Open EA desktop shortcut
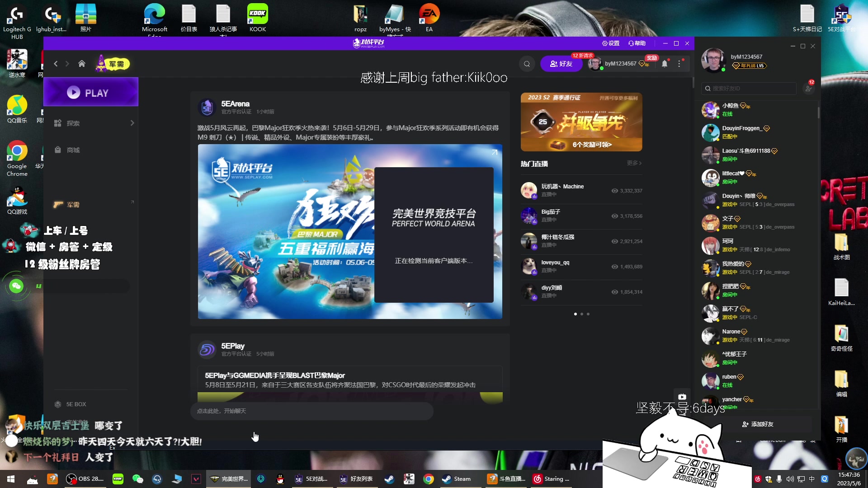The image size is (868, 488). click(x=429, y=18)
